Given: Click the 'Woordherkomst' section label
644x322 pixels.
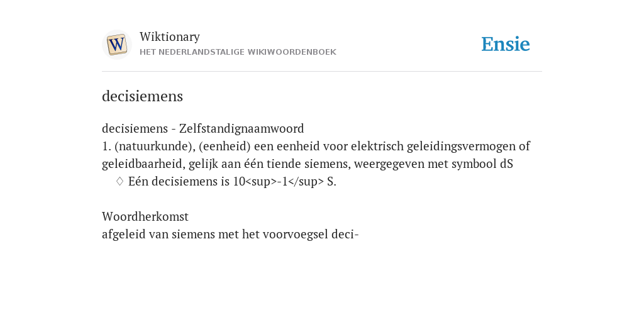Looking at the screenshot, I should point(145,216).
